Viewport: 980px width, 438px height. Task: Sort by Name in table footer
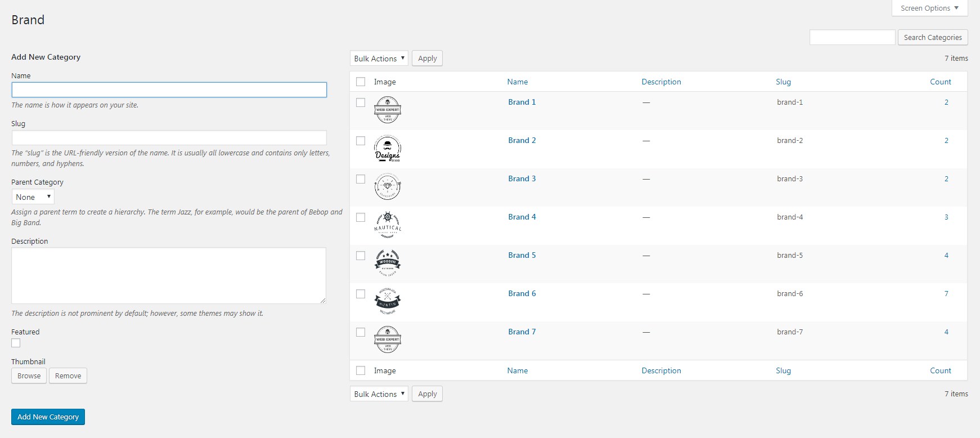tap(518, 370)
